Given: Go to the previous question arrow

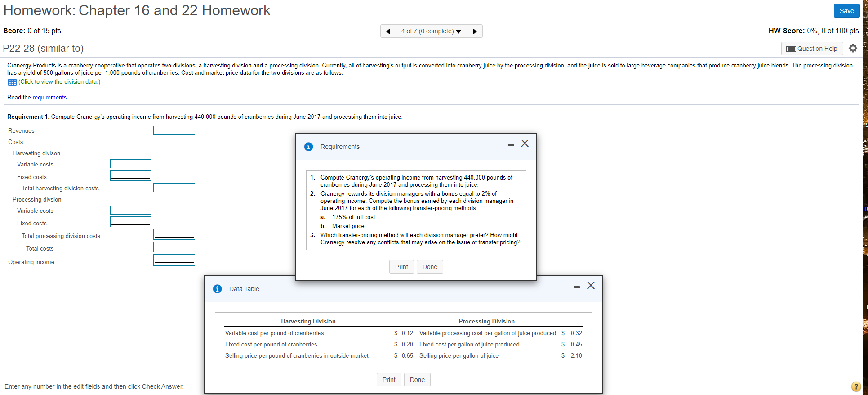Looking at the screenshot, I should (x=388, y=31).
